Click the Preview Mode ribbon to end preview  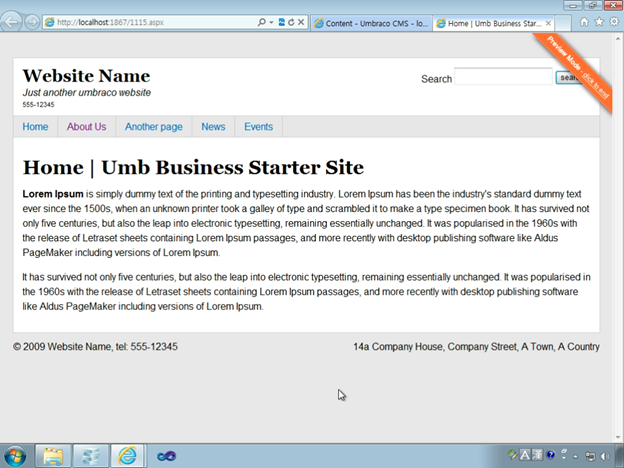pos(578,67)
